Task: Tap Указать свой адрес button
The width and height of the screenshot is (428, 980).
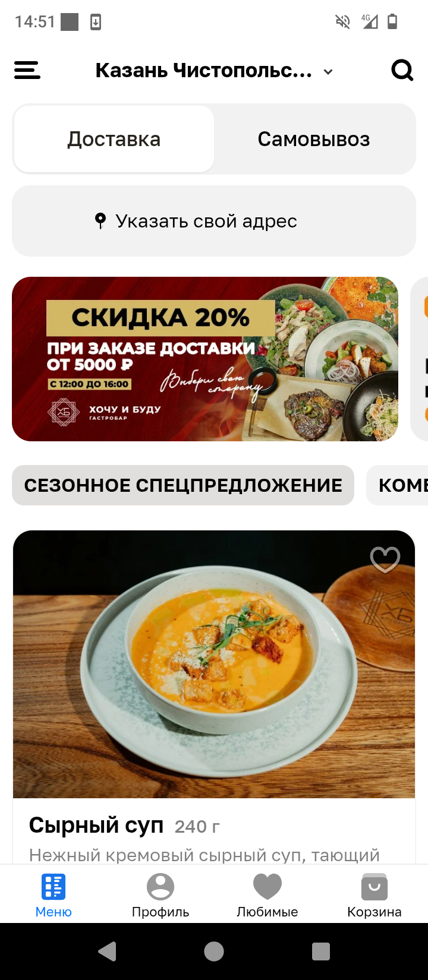Action: point(214,221)
